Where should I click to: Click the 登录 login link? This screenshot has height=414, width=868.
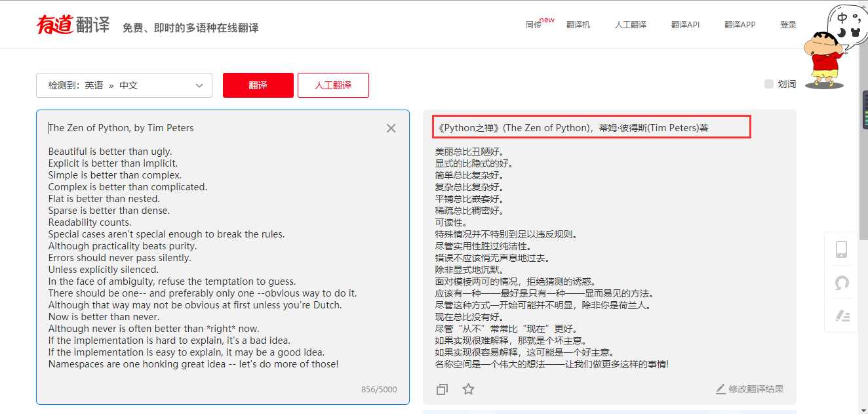[x=788, y=25]
